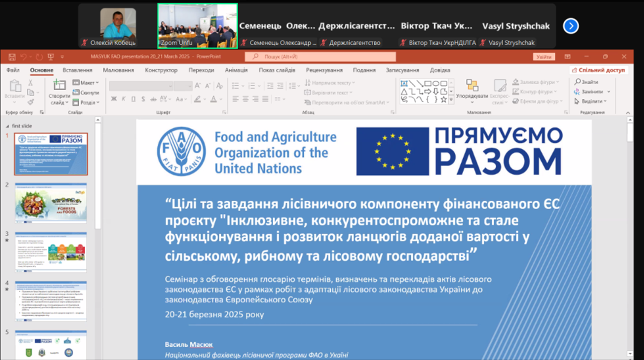
Task: Open Виділити select dropdown
Action: click(590, 101)
